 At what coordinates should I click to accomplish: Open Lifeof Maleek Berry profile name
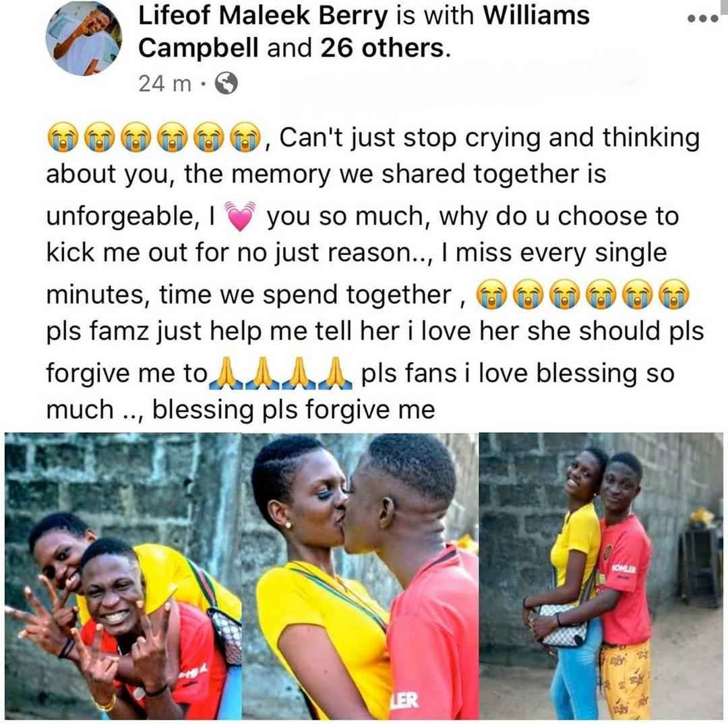click(x=263, y=16)
